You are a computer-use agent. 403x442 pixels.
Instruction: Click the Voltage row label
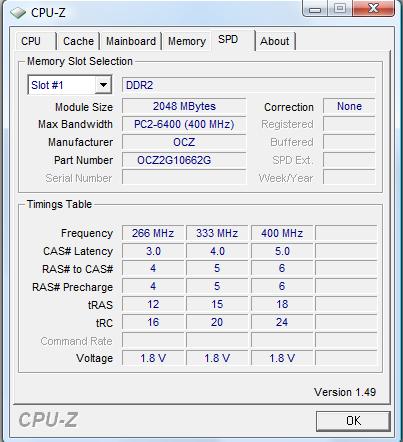(95, 358)
